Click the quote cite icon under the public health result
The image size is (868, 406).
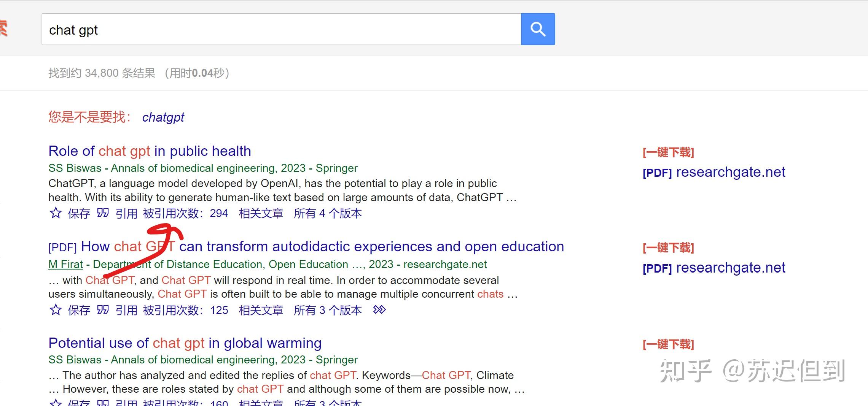tap(103, 213)
